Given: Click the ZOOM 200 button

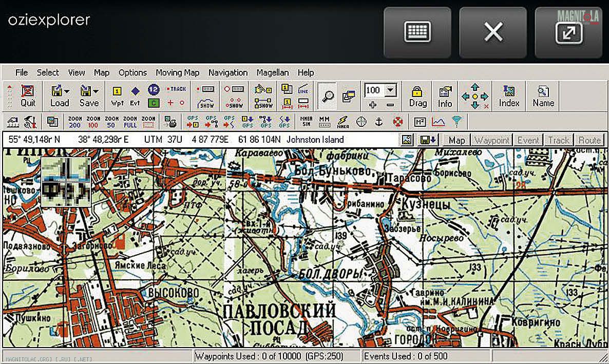Looking at the screenshot, I should tap(74, 122).
